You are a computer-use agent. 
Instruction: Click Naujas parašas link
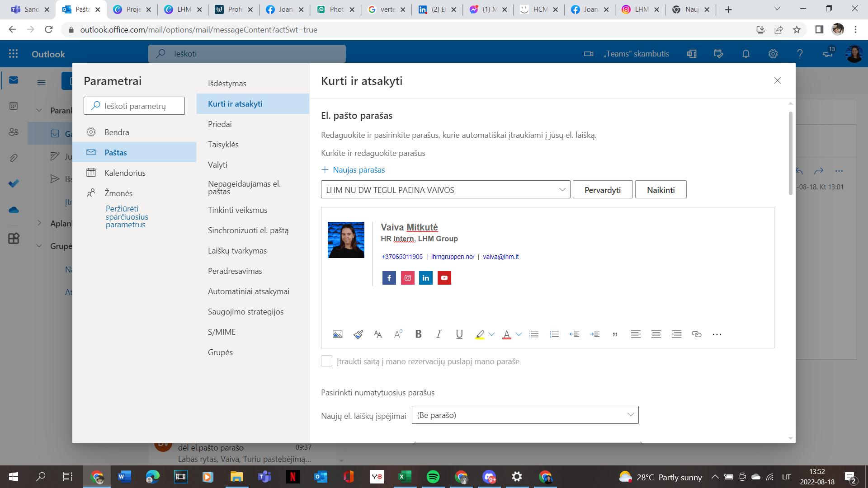[x=353, y=170]
